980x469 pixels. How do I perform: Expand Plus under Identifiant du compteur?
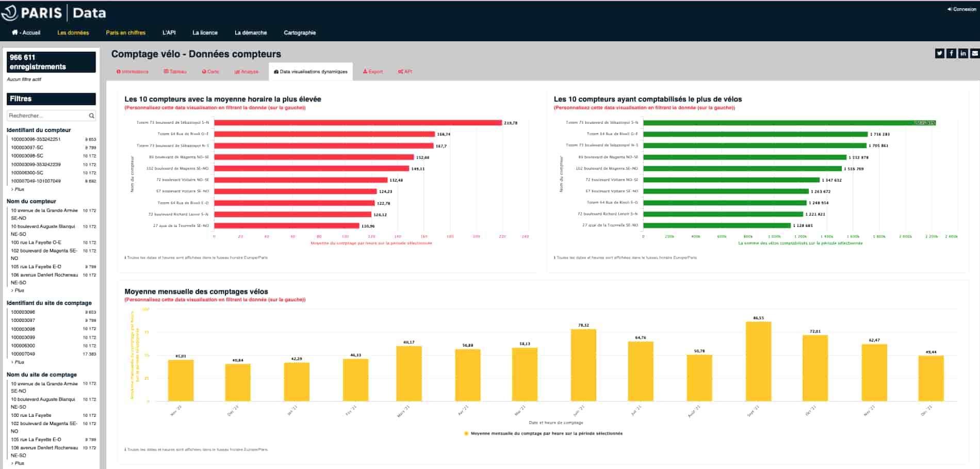(19, 189)
